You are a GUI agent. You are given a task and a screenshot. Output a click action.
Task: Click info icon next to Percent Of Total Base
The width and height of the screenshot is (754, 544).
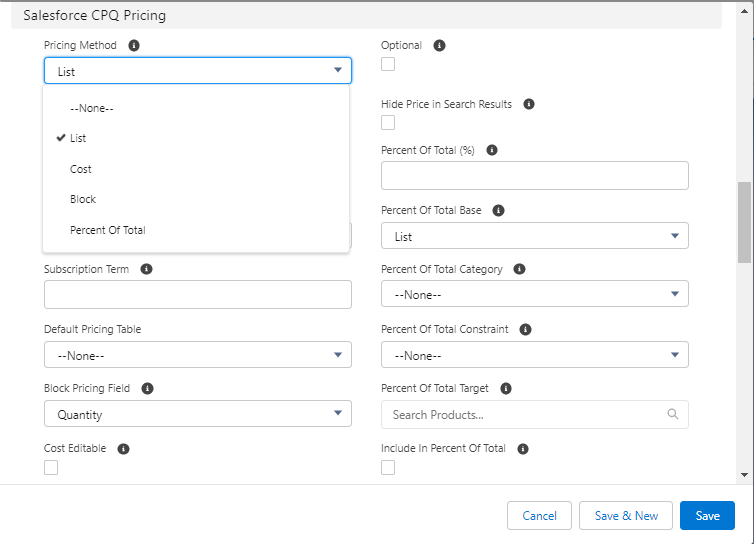pos(498,211)
